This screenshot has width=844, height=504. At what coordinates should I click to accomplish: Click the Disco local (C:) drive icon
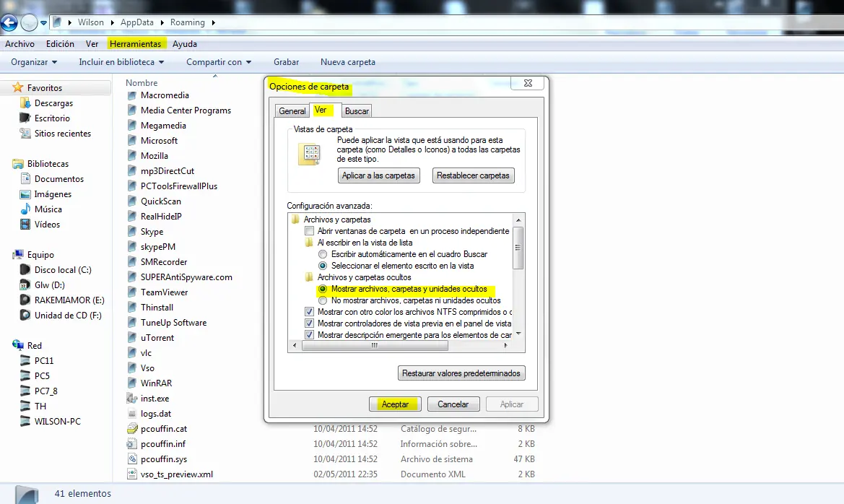click(25, 269)
